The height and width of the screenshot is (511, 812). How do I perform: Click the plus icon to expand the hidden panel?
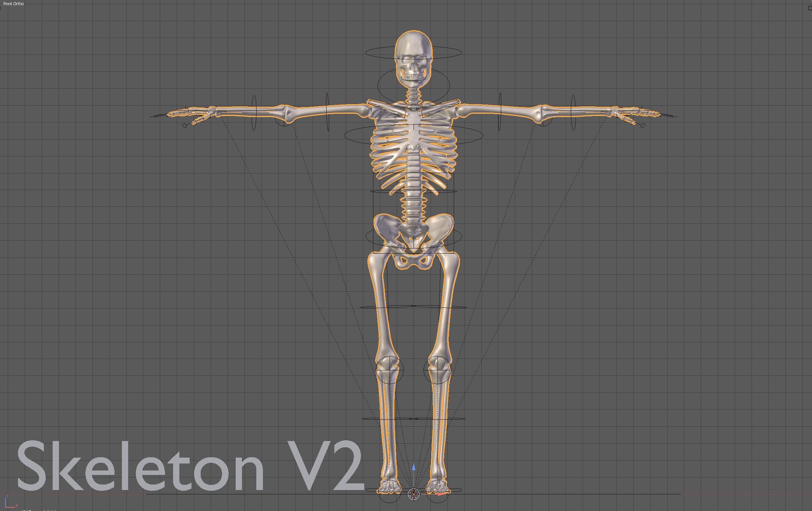[811, 8]
